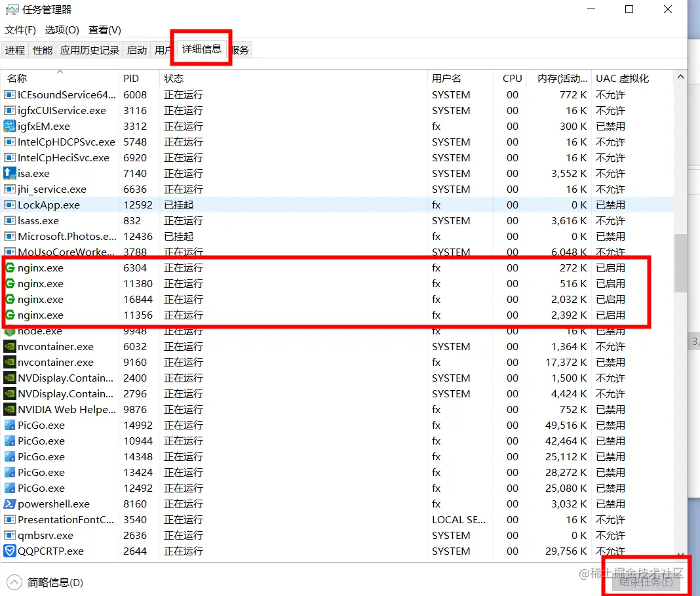Open the 查看(V) menu
The height and width of the screenshot is (596, 700).
pyautogui.click(x=104, y=30)
